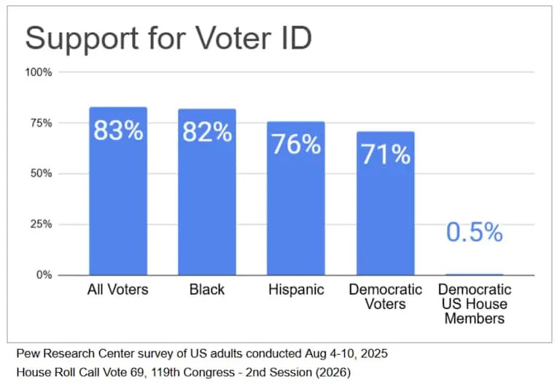Click the 82% data label

coord(207,133)
